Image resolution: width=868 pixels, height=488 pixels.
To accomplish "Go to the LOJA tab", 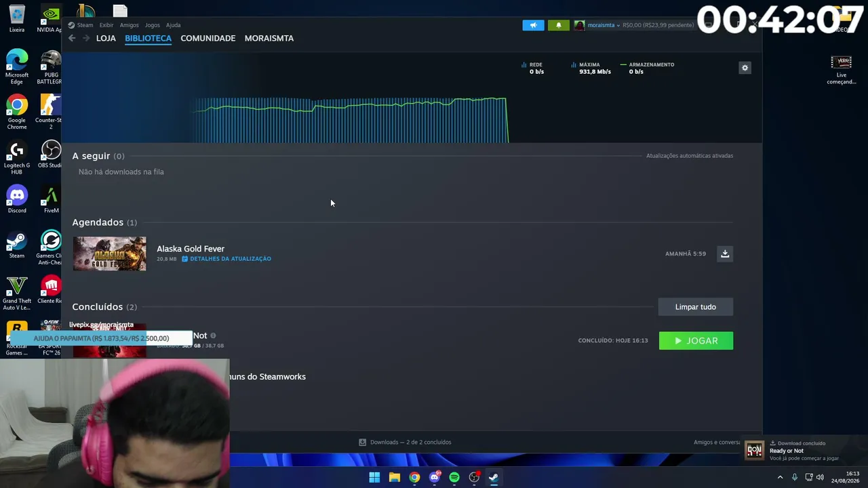I will click(106, 38).
